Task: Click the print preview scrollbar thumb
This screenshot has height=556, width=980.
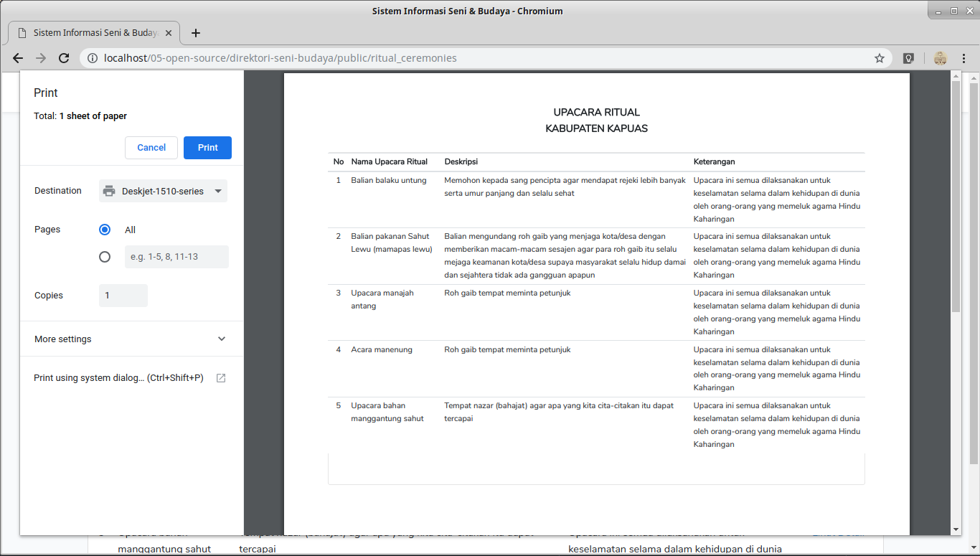Action: coord(956,197)
